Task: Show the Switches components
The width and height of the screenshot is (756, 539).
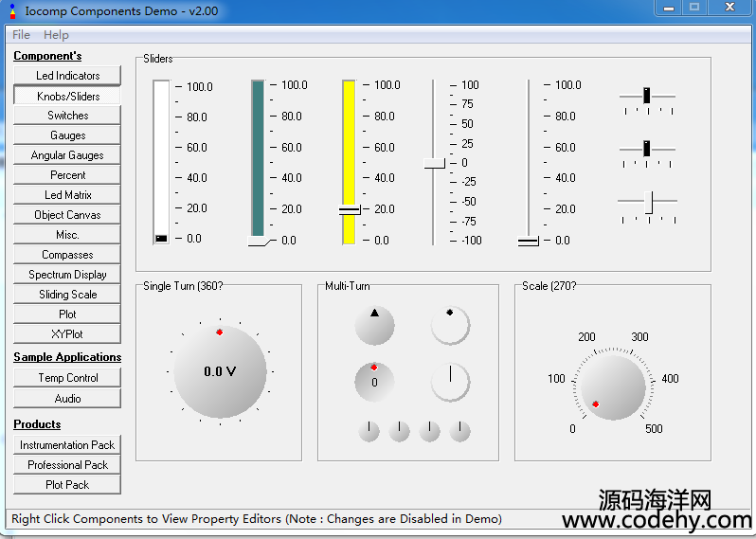Action: click(67, 116)
